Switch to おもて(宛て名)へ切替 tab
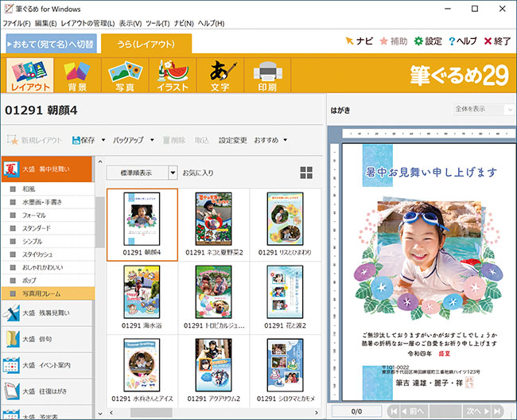Image resolution: width=517 pixels, height=420 pixels. point(52,44)
